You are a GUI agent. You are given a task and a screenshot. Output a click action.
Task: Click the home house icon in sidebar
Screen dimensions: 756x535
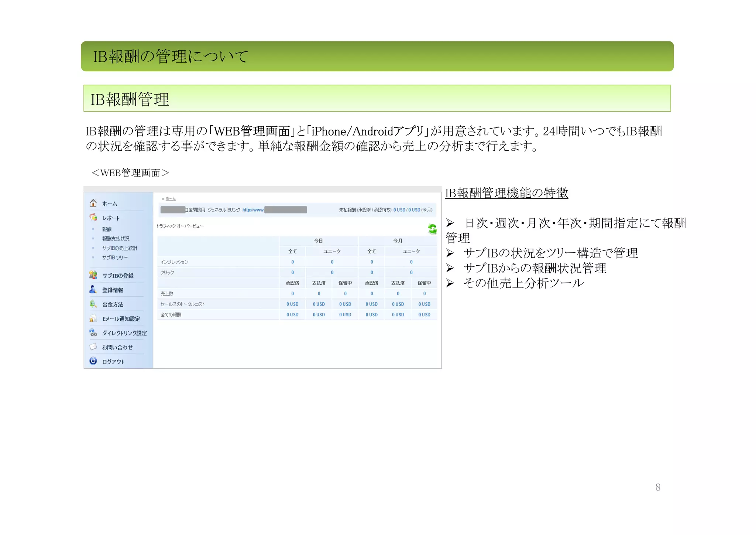(x=93, y=203)
